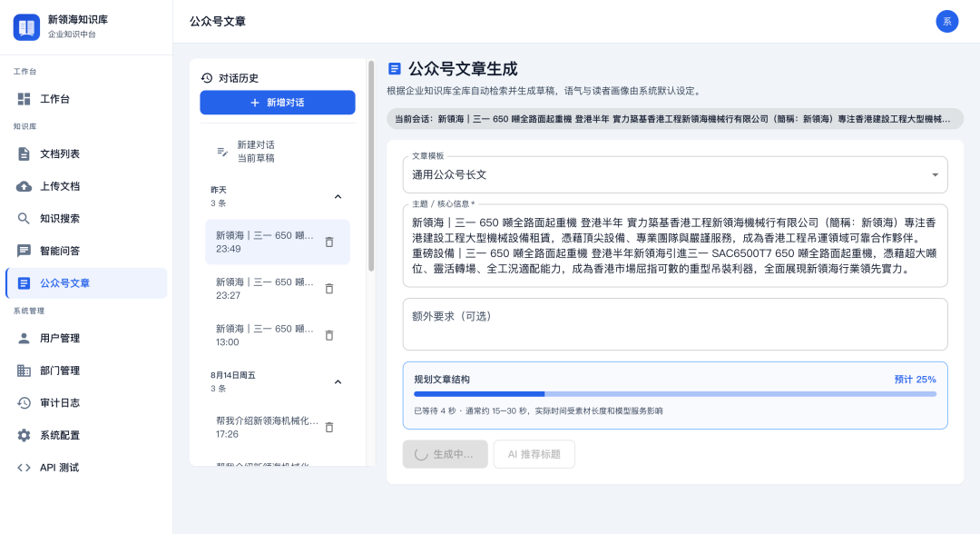Open 审计日志 page
Screen dimensions: 980x534
(86, 402)
